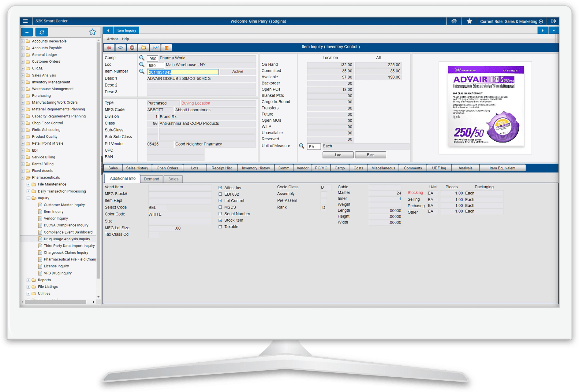579x392 pixels.
Task: Toggle the MSDS checkbox
Action: (220, 207)
